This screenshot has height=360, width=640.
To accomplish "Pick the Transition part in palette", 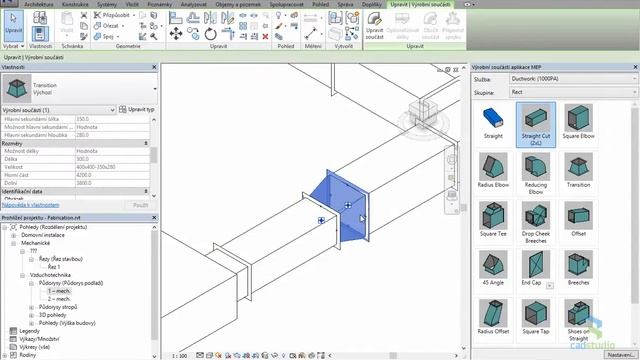I will (x=578, y=171).
